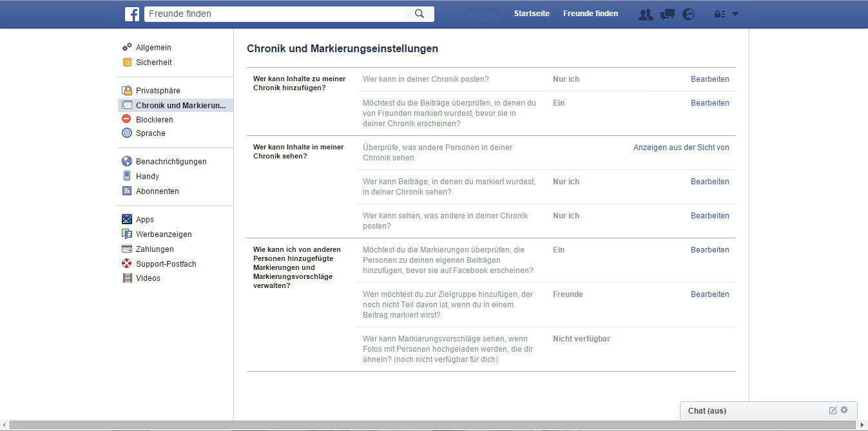Click the search magnifier button
Image resolution: width=868 pixels, height=431 pixels.
420,14
